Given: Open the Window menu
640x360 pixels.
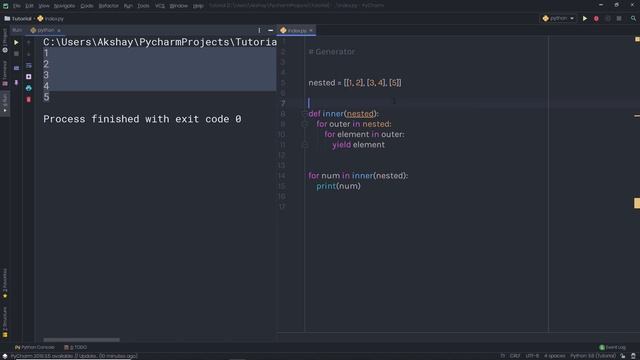Looking at the screenshot, I should pos(179,6).
